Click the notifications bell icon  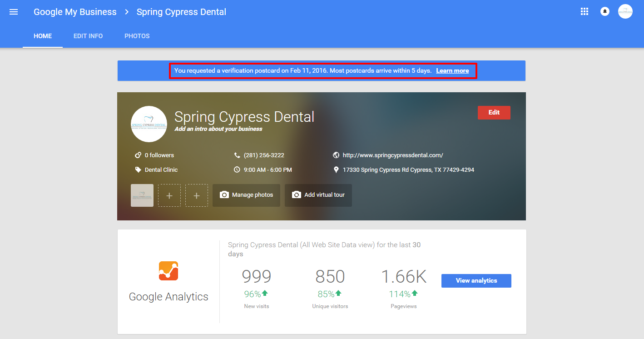coord(604,12)
